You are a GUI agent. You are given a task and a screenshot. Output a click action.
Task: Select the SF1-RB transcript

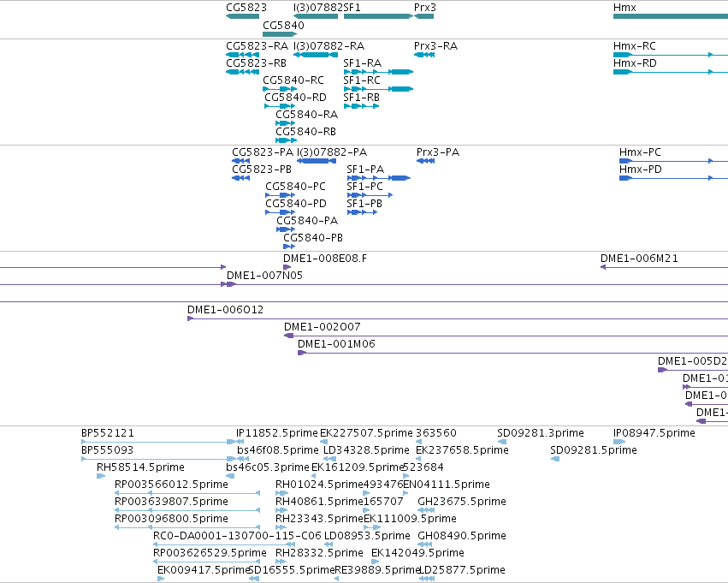361,106
